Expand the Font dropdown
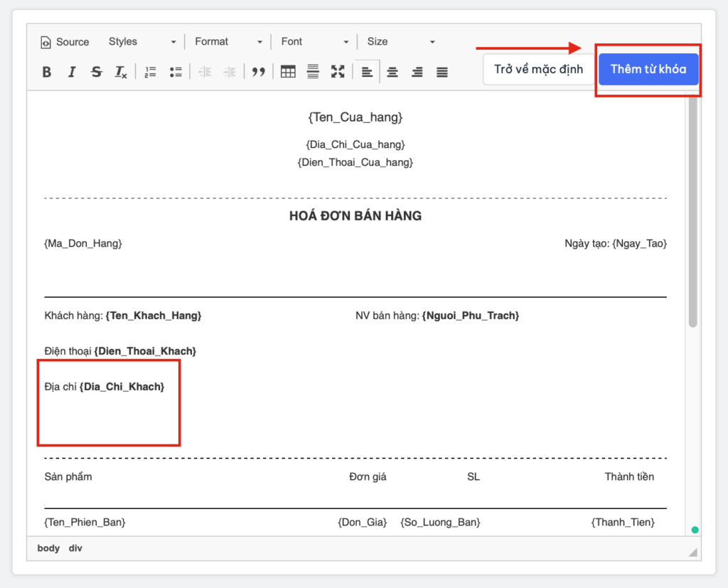728x588 pixels. 314,42
